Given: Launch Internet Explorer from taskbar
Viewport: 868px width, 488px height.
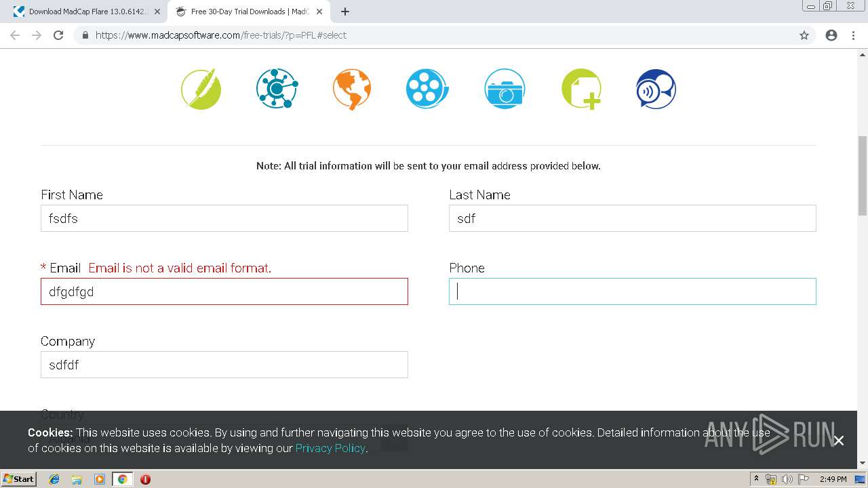Looking at the screenshot, I should [x=54, y=479].
